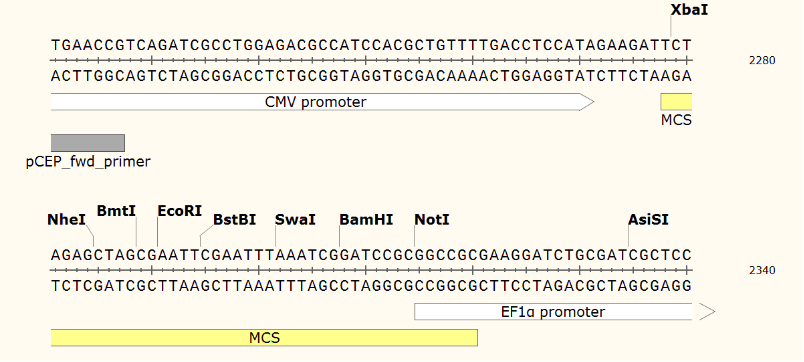
Task: Click the EcoRI enzyme label
Action: click(179, 211)
